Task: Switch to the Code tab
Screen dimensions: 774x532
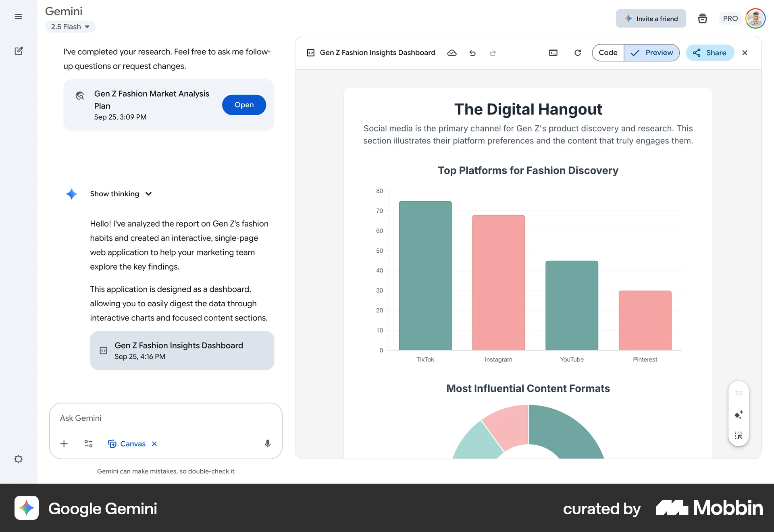Action: (x=608, y=53)
